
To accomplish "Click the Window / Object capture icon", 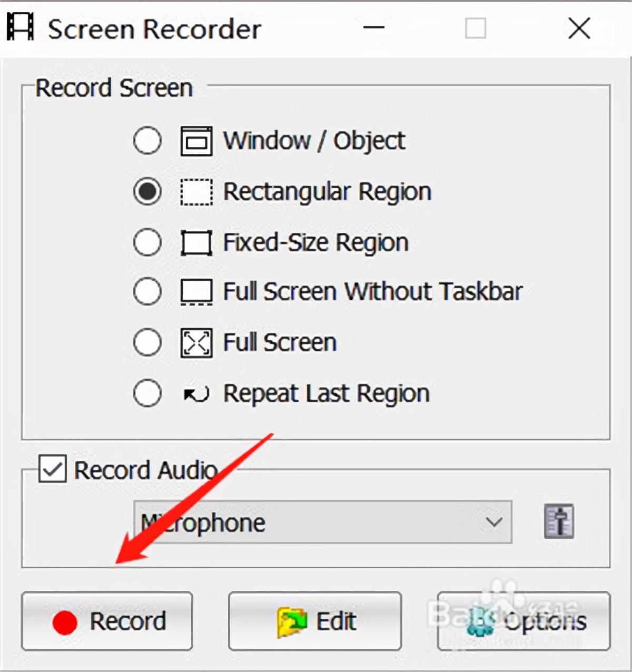I will pyautogui.click(x=195, y=140).
